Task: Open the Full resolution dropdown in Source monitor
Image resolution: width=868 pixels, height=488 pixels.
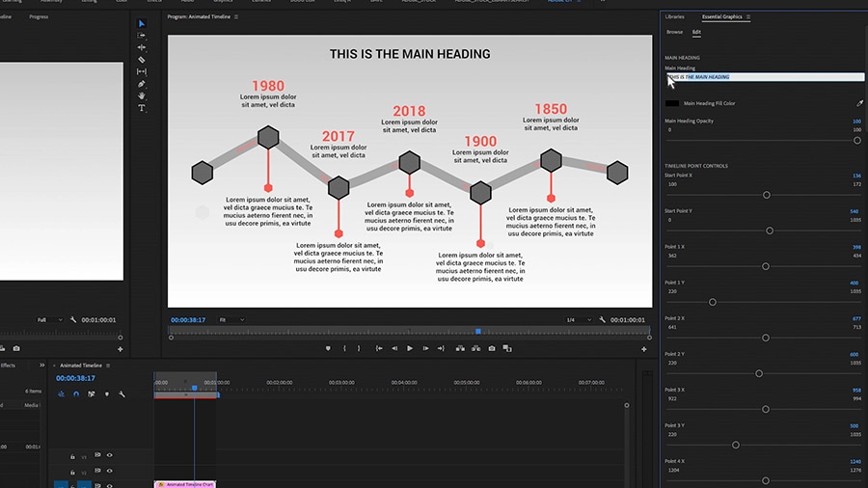Action: point(49,320)
